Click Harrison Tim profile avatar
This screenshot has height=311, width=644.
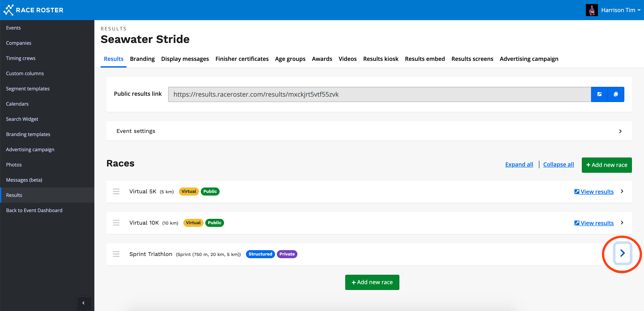(591, 10)
